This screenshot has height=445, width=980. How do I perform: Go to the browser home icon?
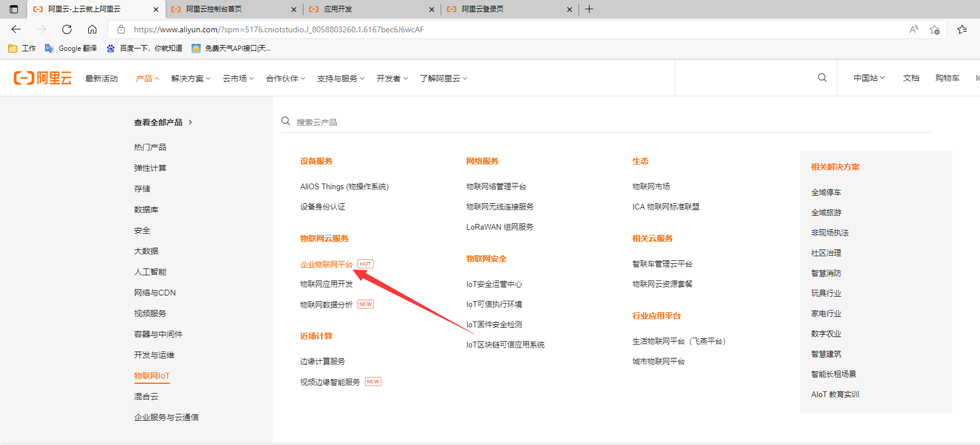(92, 29)
